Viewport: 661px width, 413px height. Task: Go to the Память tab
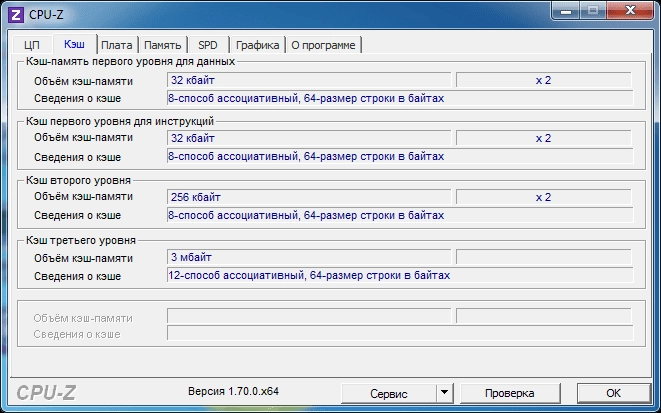tap(163, 45)
